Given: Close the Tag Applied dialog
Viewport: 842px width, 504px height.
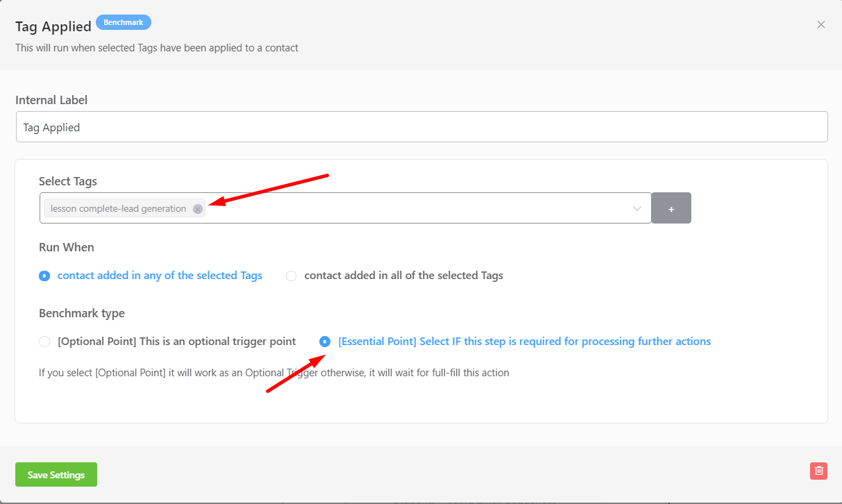Looking at the screenshot, I should coord(821,24).
